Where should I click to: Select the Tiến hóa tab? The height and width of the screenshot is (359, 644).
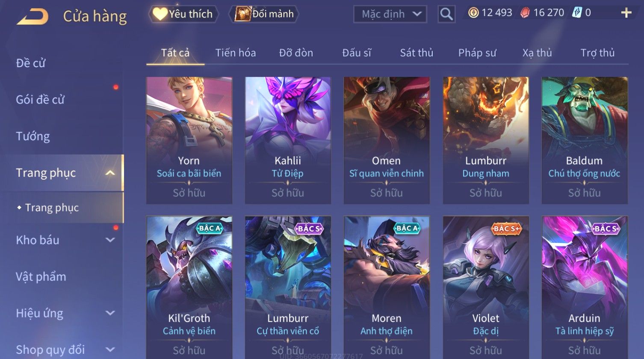pyautogui.click(x=236, y=53)
